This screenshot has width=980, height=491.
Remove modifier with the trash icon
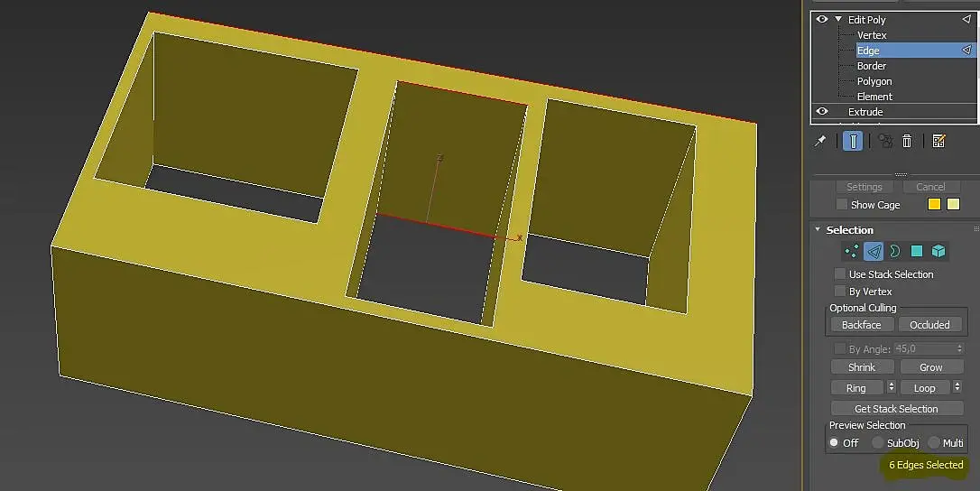pyautogui.click(x=907, y=142)
